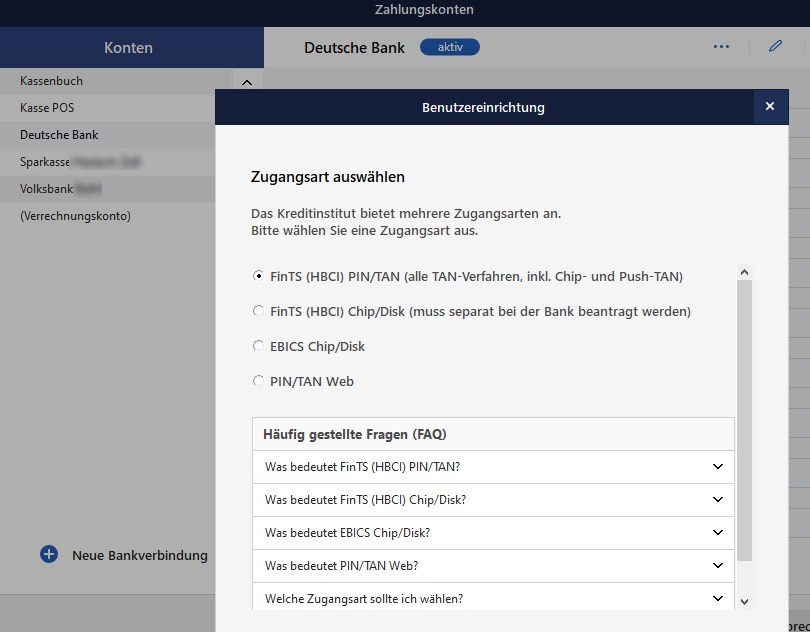Screen dimensions: 810x632
Task: Click dialog scrollbar up arrow
Action: tap(744, 272)
